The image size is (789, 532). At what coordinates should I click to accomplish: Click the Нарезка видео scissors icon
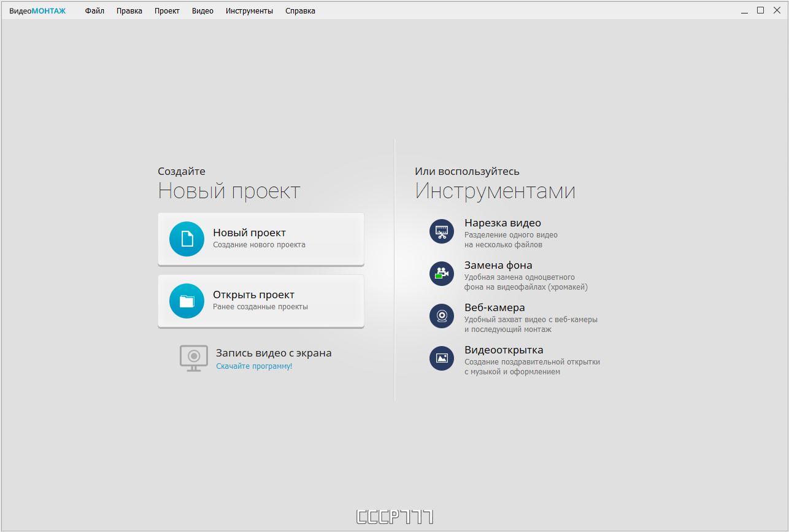tap(442, 231)
